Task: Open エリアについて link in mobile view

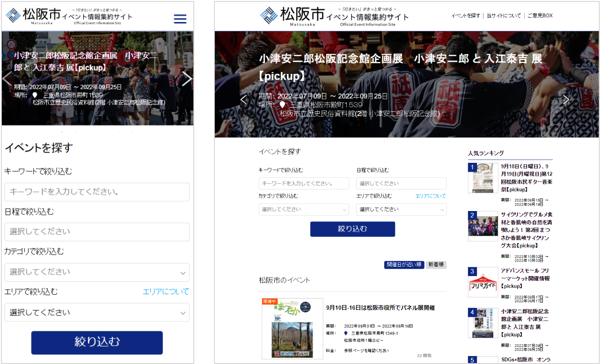Action: [x=166, y=291]
